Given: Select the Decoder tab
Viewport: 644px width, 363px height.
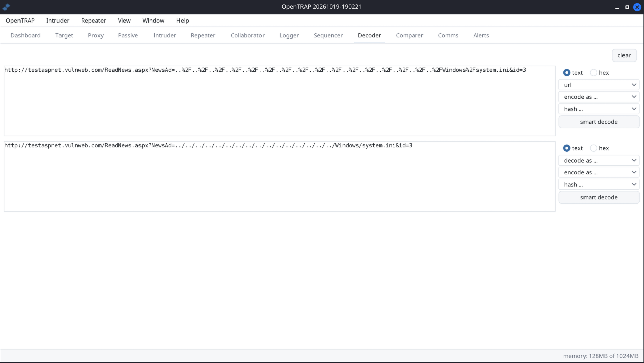Looking at the screenshot, I should click(x=369, y=35).
